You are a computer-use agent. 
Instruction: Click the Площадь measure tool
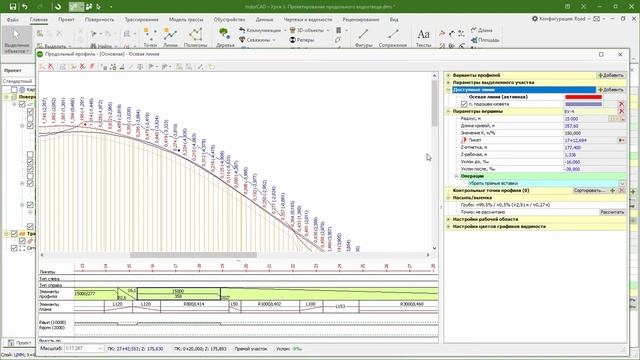click(485, 40)
